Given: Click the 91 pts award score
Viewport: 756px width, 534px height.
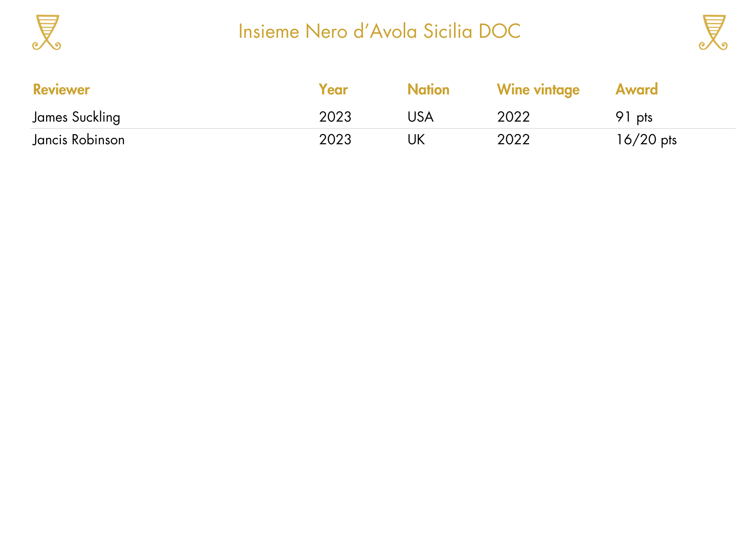Looking at the screenshot, I should click(x=634, y=117).
